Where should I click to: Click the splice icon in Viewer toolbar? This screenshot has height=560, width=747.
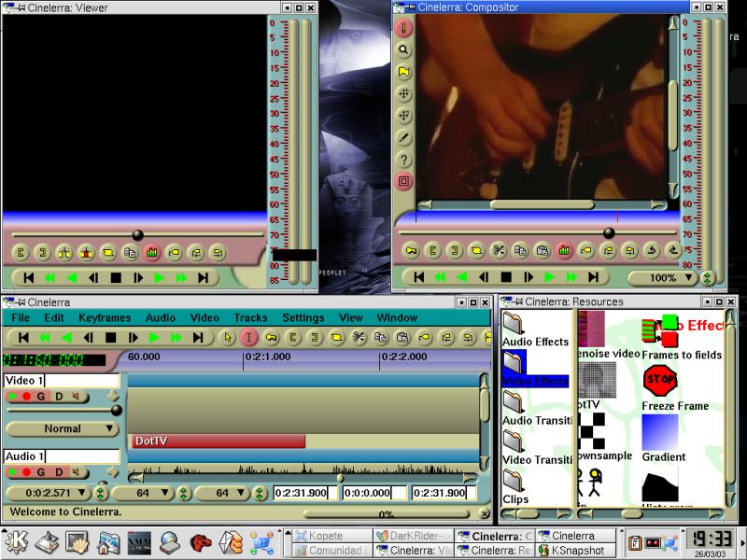(x=64, y=252)
